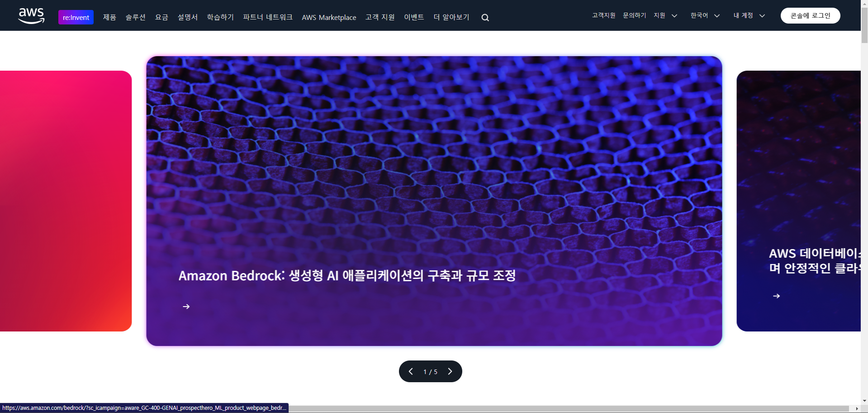Viewport: 868px width, 413px height.
Task: Click the vertical page scrollbar thumb
Action: click(864, 26)
